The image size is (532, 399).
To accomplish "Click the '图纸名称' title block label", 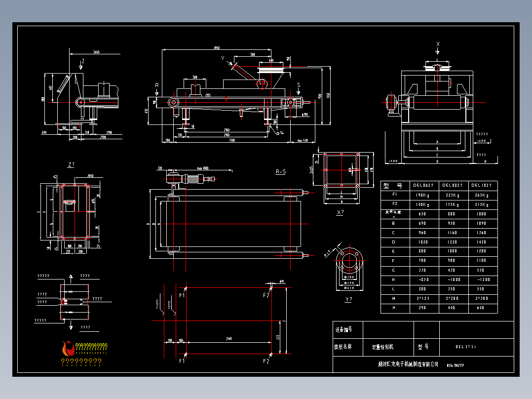I will pyautogui.click(x=343, y=347).
